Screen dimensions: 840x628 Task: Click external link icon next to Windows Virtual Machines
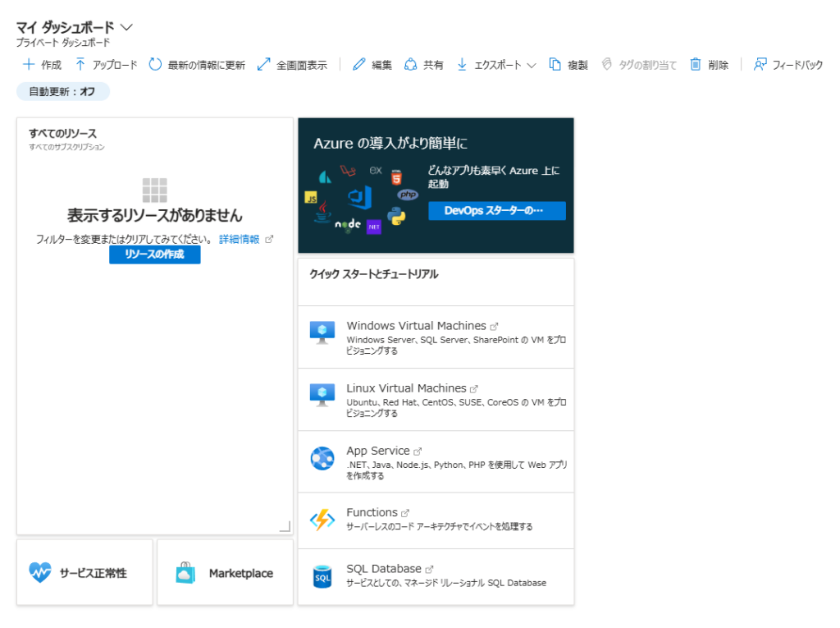(494, 326)
